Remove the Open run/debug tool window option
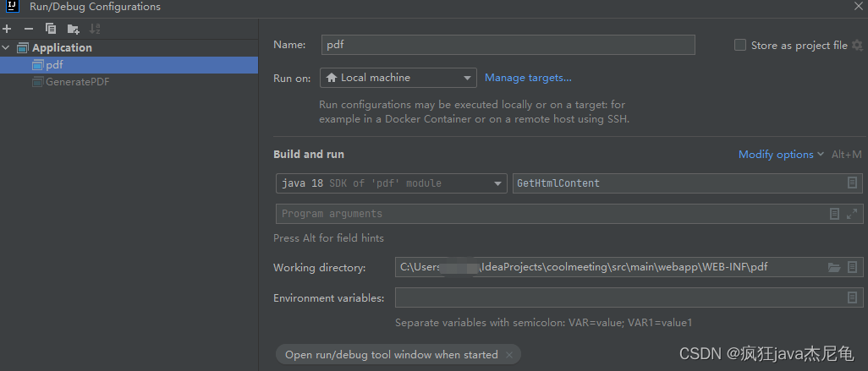 (509, 355)
